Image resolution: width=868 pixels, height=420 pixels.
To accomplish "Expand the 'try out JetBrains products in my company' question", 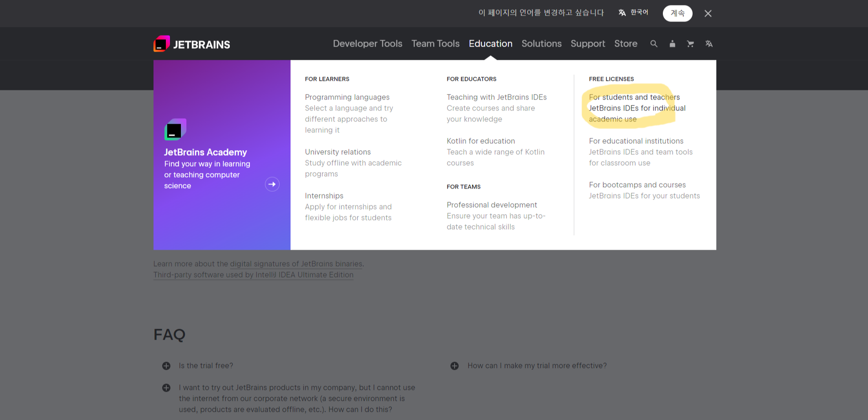I will tap(166, 388).
